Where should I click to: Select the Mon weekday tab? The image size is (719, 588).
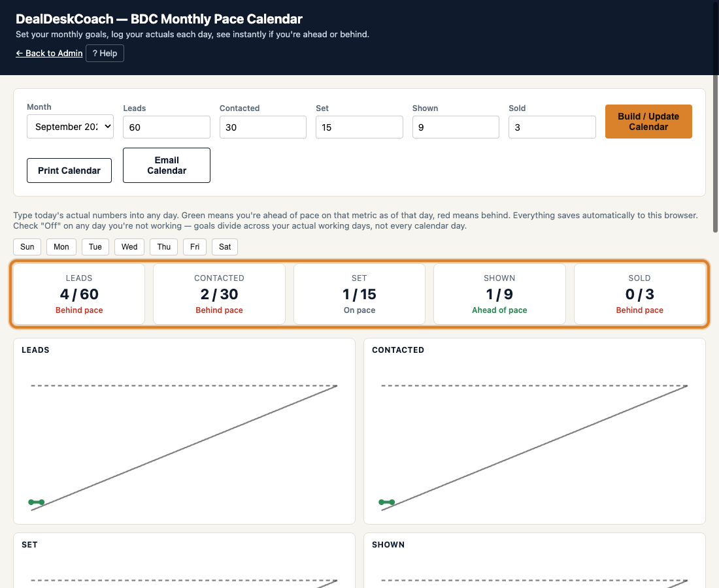(x=61, y=246)
